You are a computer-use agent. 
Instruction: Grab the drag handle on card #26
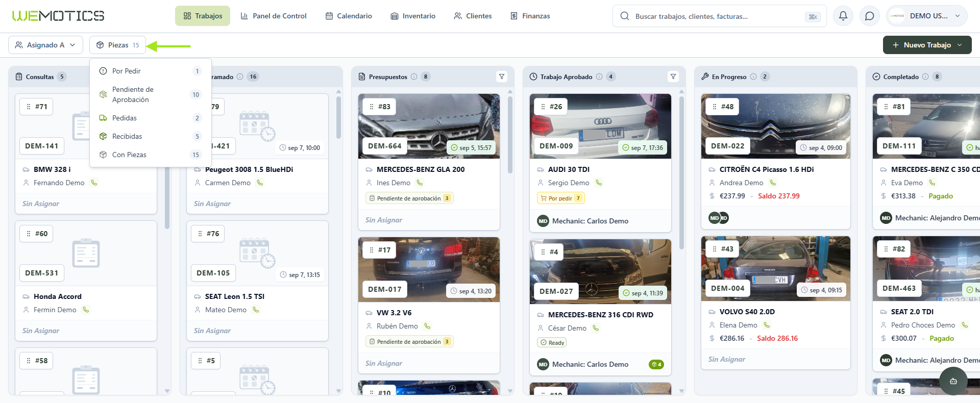point(543,107)
